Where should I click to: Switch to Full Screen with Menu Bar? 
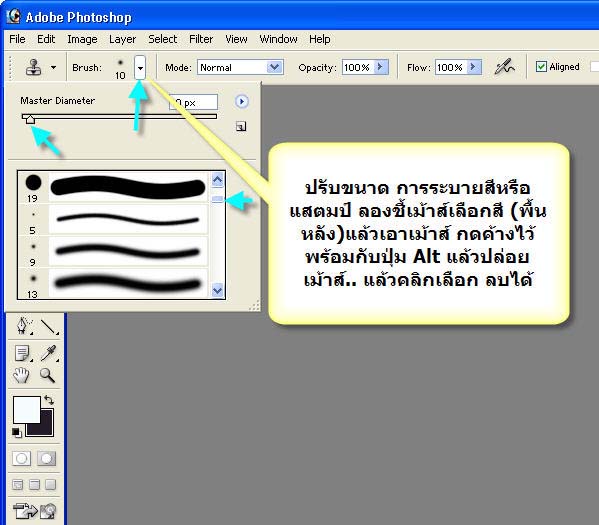[x=34, y=485]
